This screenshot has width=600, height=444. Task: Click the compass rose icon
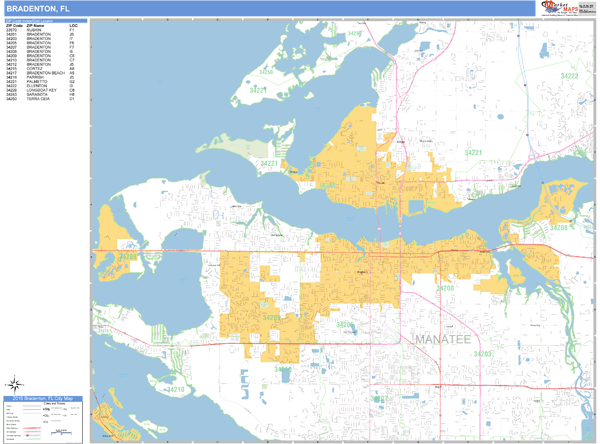pos(15,384)
